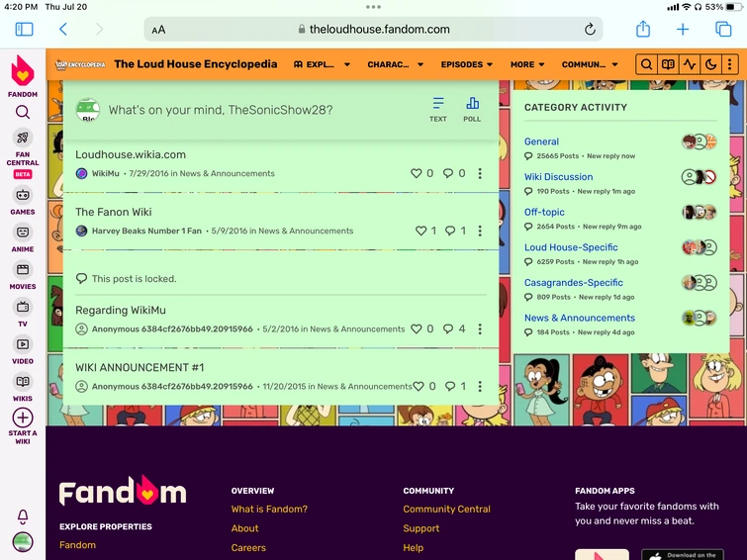Viewport: 747px width, 560px height.
Task: Open a new Safari tab
Action: [683, 29]
